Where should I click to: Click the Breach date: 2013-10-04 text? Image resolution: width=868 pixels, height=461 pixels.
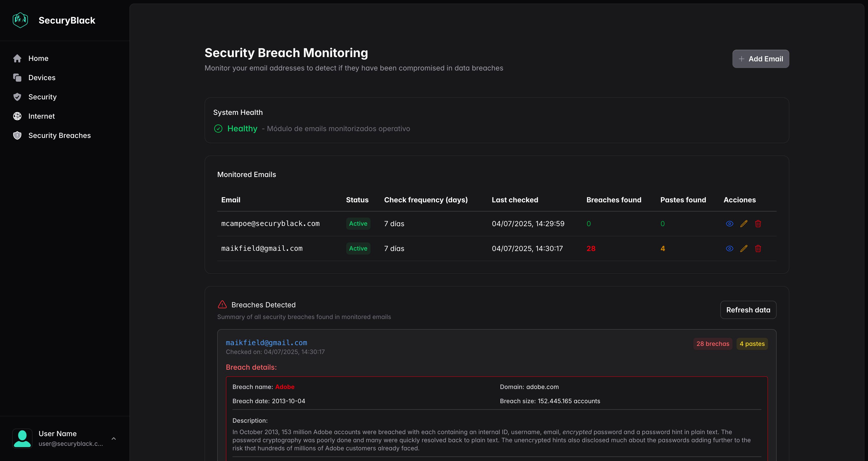pos(269,401)
